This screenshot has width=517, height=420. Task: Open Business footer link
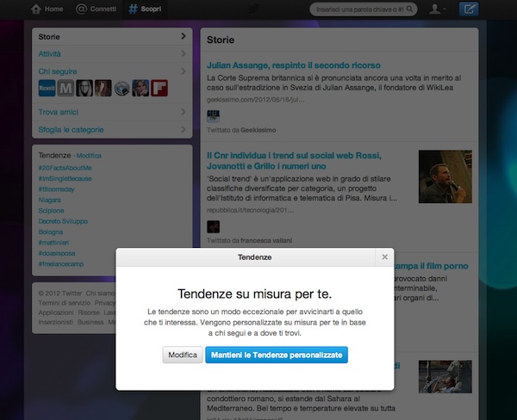click(90, 322)
